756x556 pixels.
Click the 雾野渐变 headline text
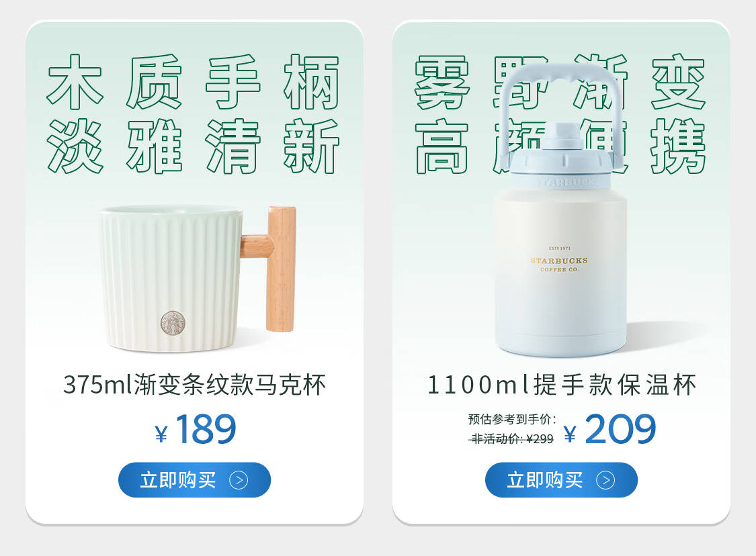click(x=560, y=82)
